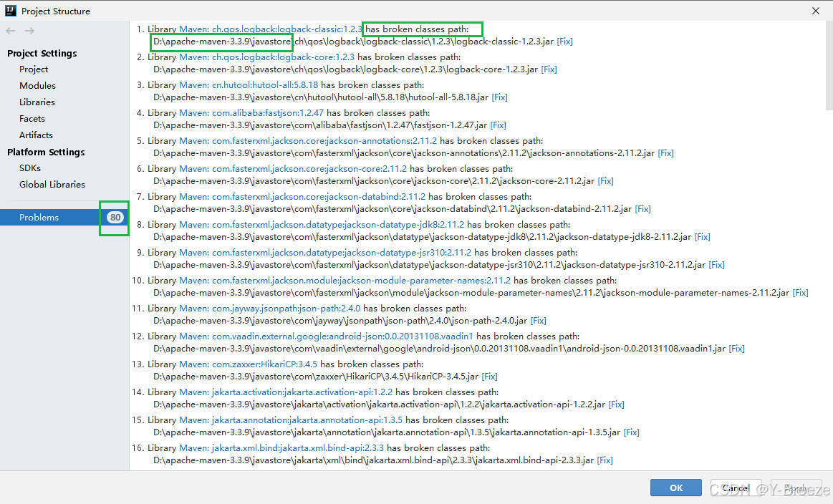Open SDKs under Platform Settings
The width and height of the screenshot is (833, 504).
(29, 168)
